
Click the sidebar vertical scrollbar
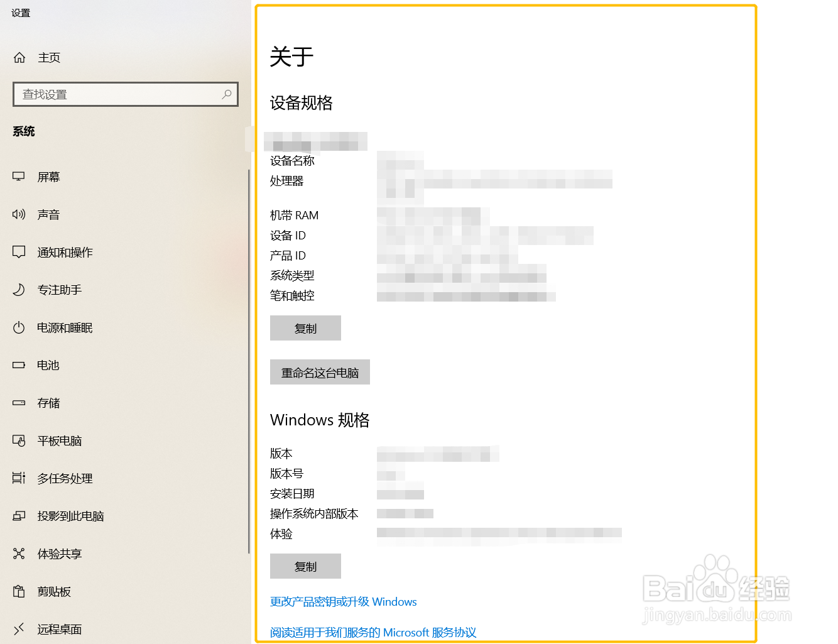pyautogui.click(x=249, y=361)
